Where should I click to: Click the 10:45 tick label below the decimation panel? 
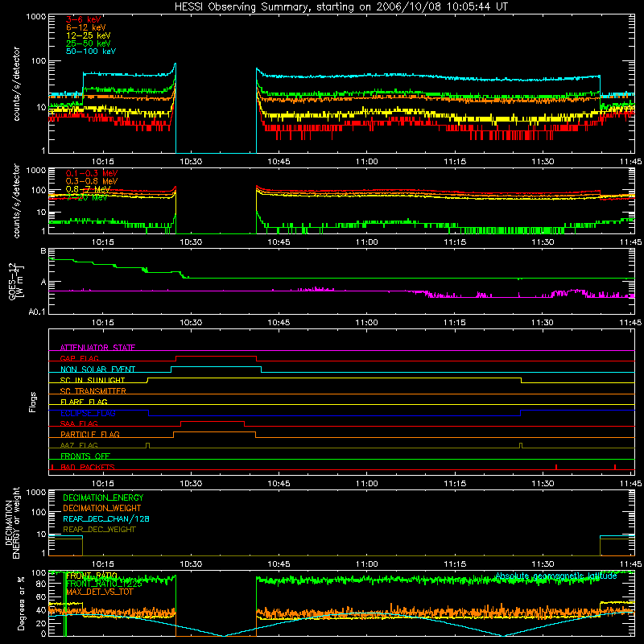click(279, 564)
